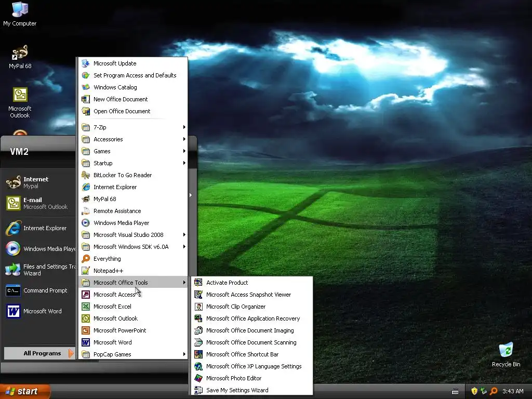Click the Everything magnifier tray icon
The width and height of the screenshot is (532, 399).
[494, 391]
